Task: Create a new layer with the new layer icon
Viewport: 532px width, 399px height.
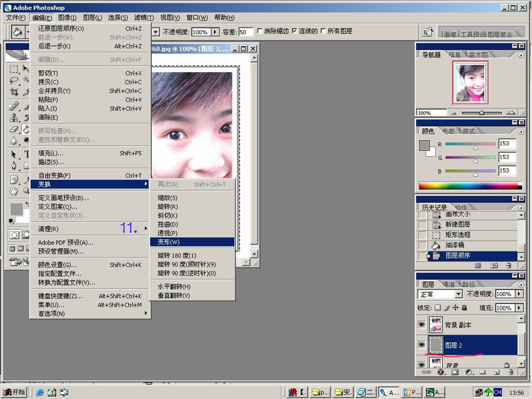Action: pos(496,372)
